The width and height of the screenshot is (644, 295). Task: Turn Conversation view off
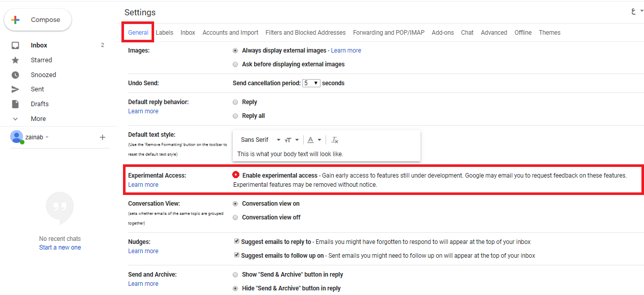pyautogui.click(x=235, y=217)
